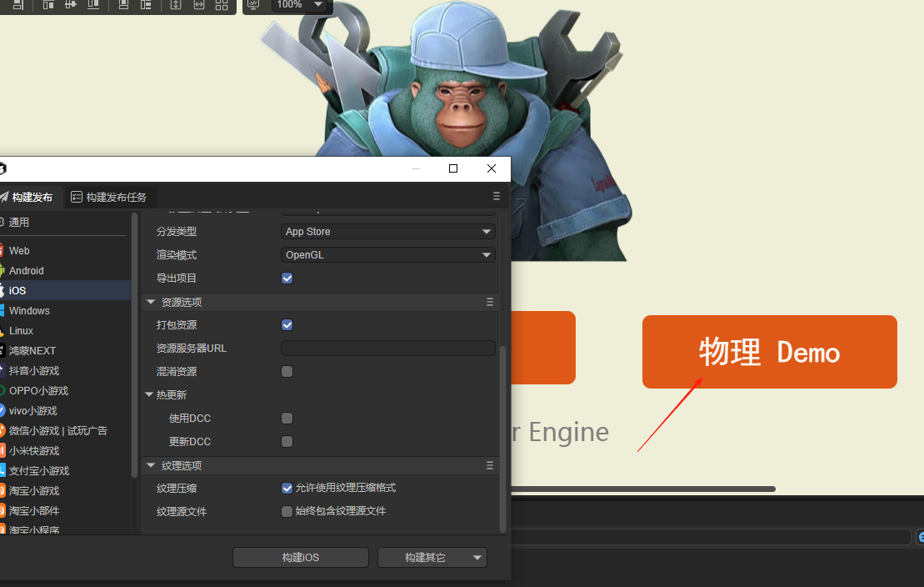This screenshot has width=924, height=587.
Task: Open the 分发类型 App Store dropdown
Action: coord(387,232)
